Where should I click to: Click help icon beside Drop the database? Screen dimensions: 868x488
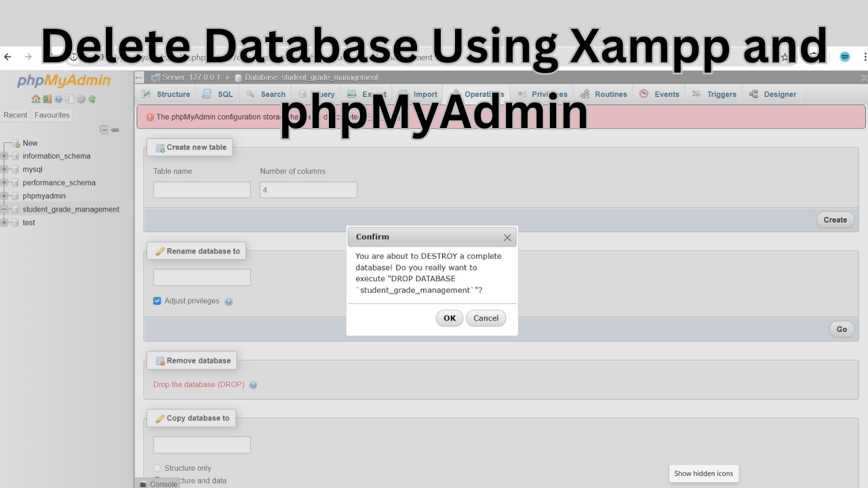(253, 385)
